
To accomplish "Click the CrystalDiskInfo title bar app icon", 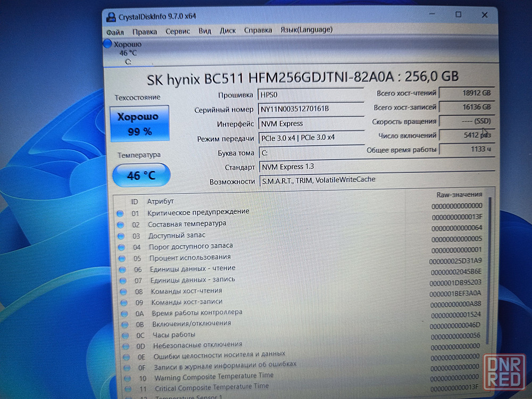I will tap(111, 17).
